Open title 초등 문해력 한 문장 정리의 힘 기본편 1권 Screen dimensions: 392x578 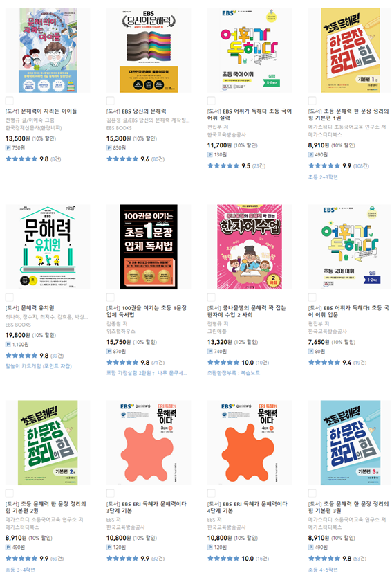(348, 115)
